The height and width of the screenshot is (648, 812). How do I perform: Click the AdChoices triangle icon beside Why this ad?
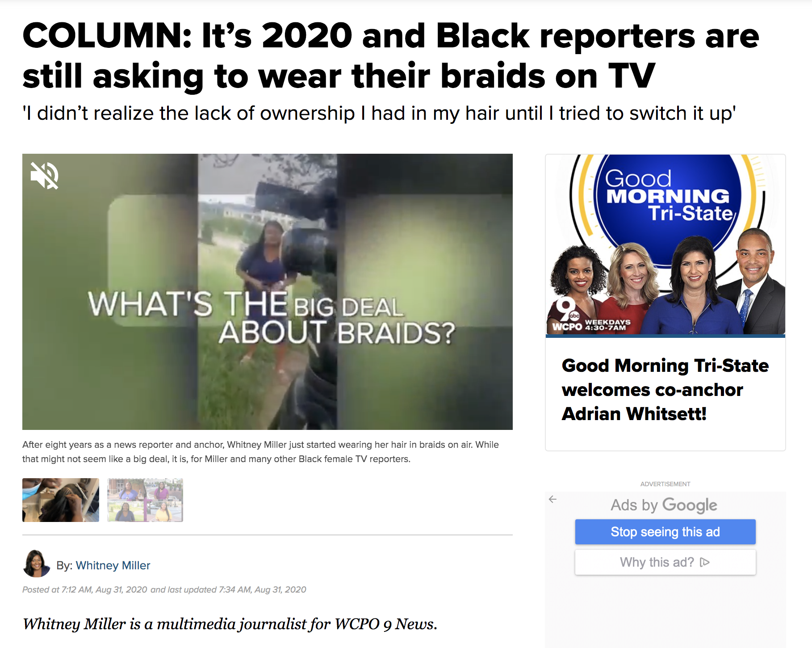[x=705, y=562]
